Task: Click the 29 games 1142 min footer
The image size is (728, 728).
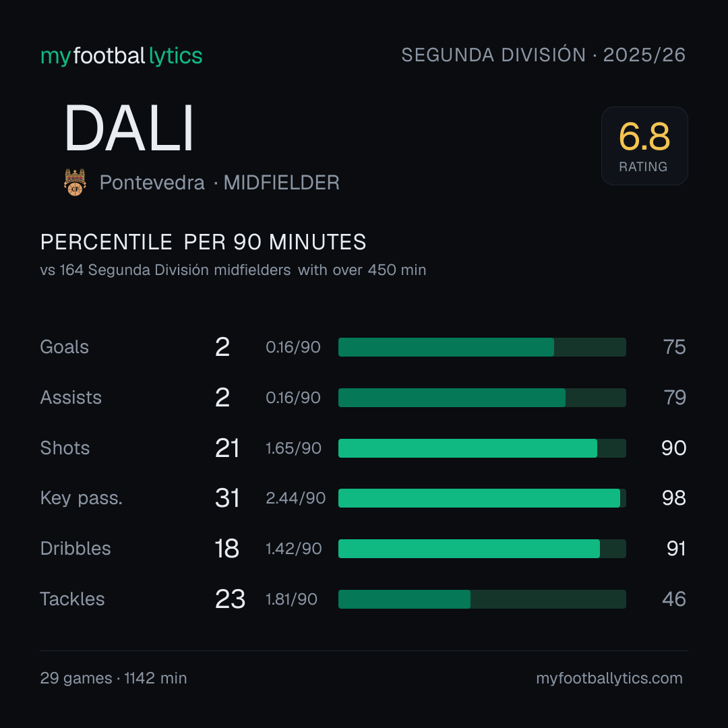Action: (113, 678)
